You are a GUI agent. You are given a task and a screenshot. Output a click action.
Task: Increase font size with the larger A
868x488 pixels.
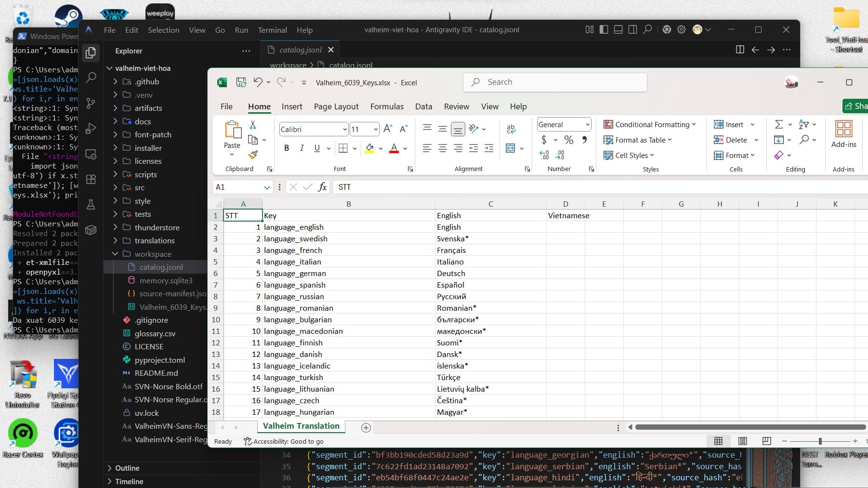coord(388,129)
